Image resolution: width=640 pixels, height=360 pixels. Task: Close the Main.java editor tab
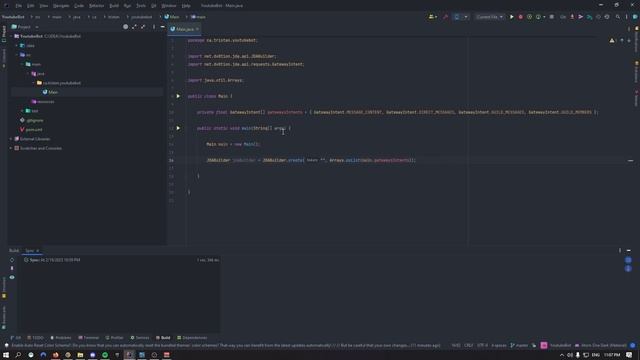(197, 29)
